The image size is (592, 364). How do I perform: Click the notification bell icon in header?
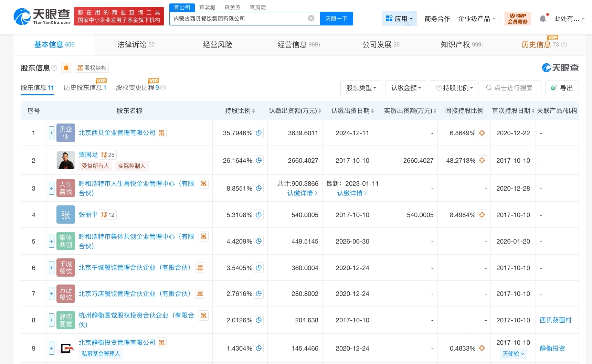tap(543, 19)
